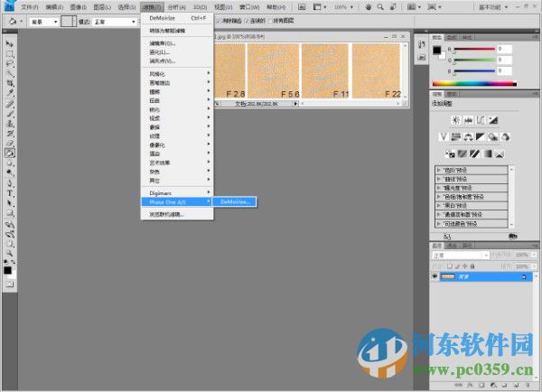Switch to the 色板 tab
Viewport: 542px width, 392px height.
[x=452, y=37]
